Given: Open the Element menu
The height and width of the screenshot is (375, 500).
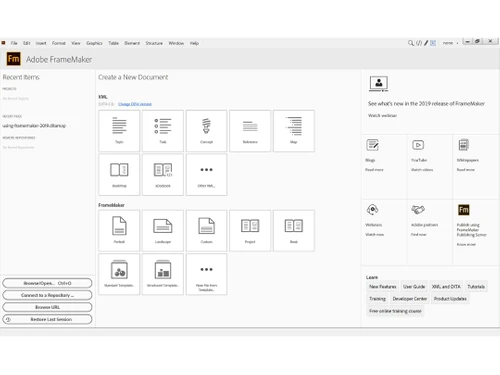Looking at the screenshot, I should pyautogui.click(x=132, y=43).
